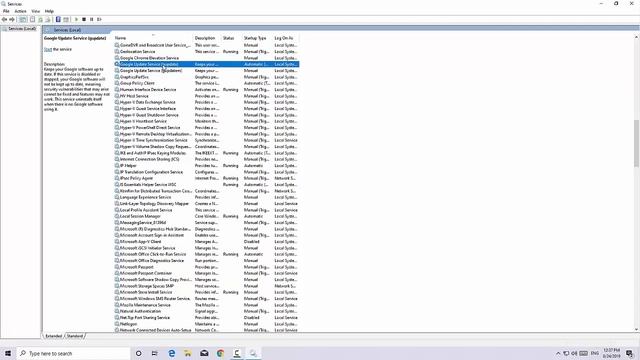Image resolution: width=640 pixels, height=360 pixels.
Task: Open the Action menu
Action: pyautogui.click(x=20, y=11)
